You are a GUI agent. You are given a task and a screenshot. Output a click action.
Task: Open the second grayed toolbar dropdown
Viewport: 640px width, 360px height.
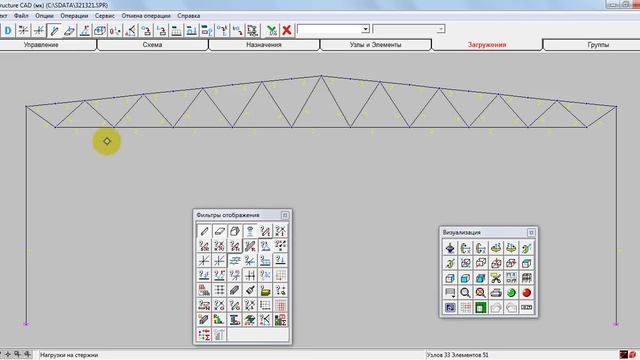pos(440,29)
